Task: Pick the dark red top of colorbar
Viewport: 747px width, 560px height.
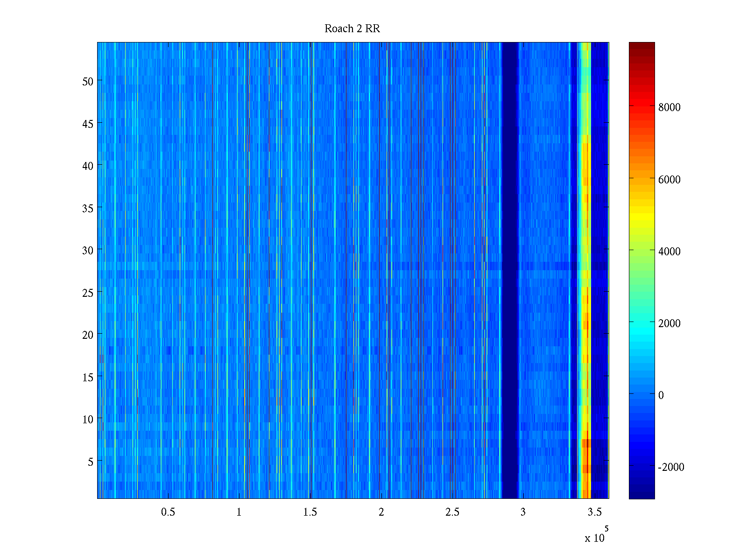Action: click(x=641, y=46)
